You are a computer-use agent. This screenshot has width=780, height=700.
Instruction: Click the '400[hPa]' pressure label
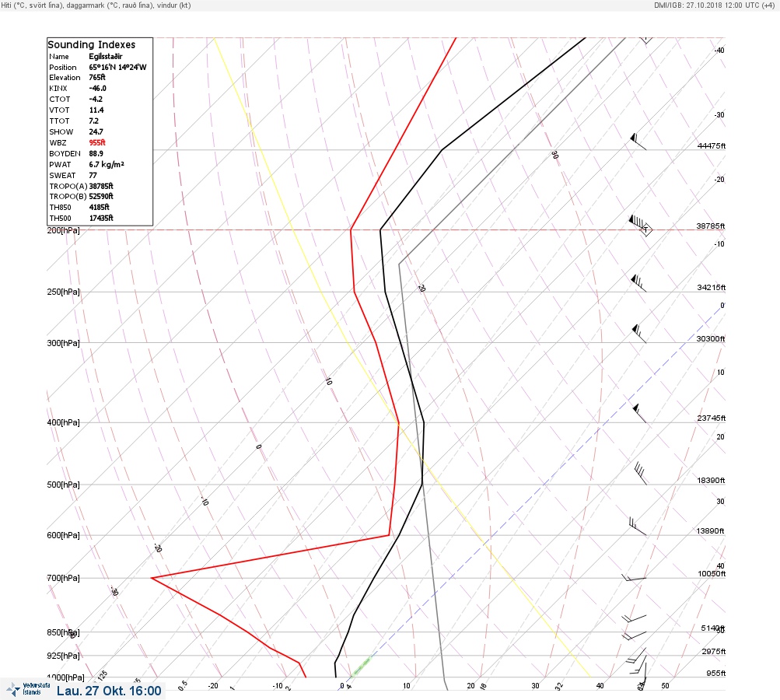[63, 422]
